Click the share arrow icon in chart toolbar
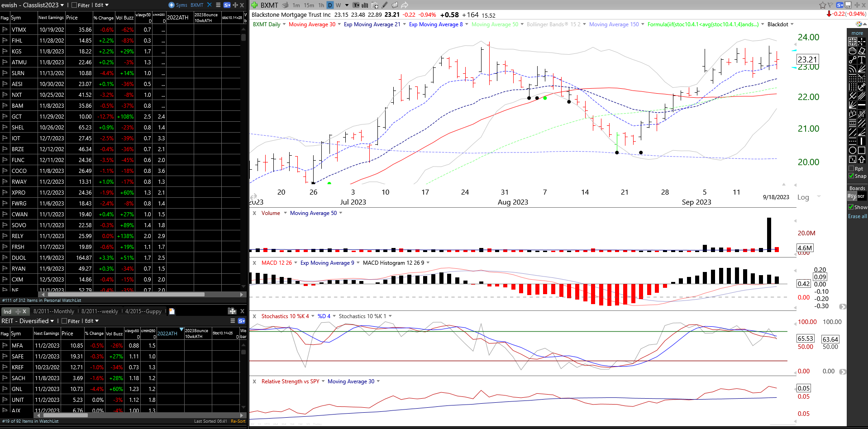Viewport: 868px width, 429px height. [x=405, y=5]
